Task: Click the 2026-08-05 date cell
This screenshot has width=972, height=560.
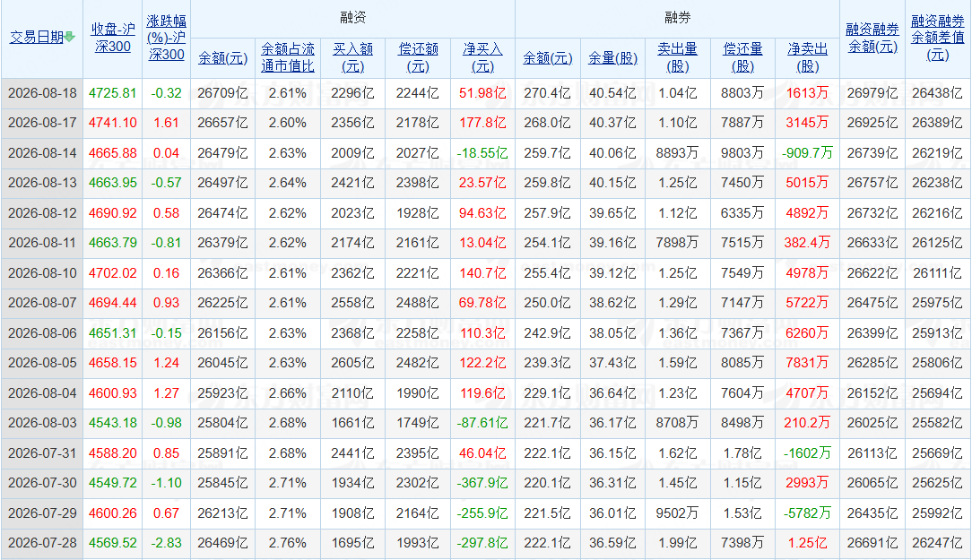Action: pos(42,363)
